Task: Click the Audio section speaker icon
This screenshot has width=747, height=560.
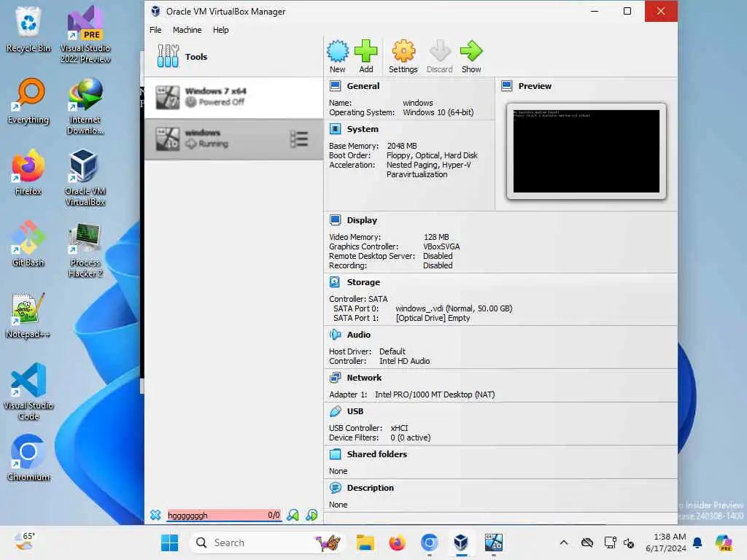Action: pos(336,334)
